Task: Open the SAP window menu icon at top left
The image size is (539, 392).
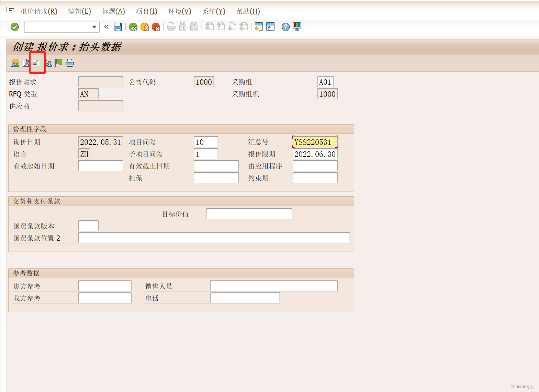Action: (10, 10)
